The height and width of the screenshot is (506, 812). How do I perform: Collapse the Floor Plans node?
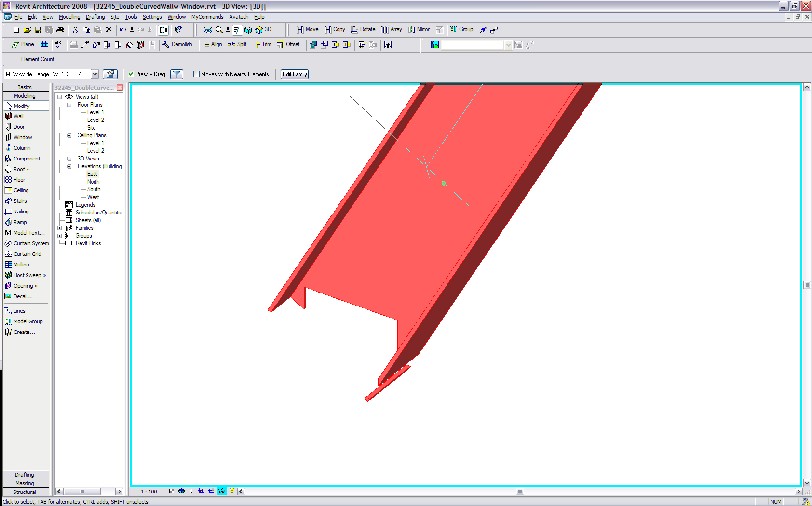(x=69, y=105)
